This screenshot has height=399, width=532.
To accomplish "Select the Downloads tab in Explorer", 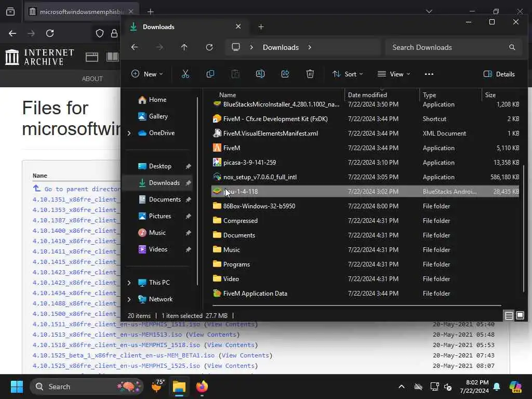I will (x=185, y=27).
